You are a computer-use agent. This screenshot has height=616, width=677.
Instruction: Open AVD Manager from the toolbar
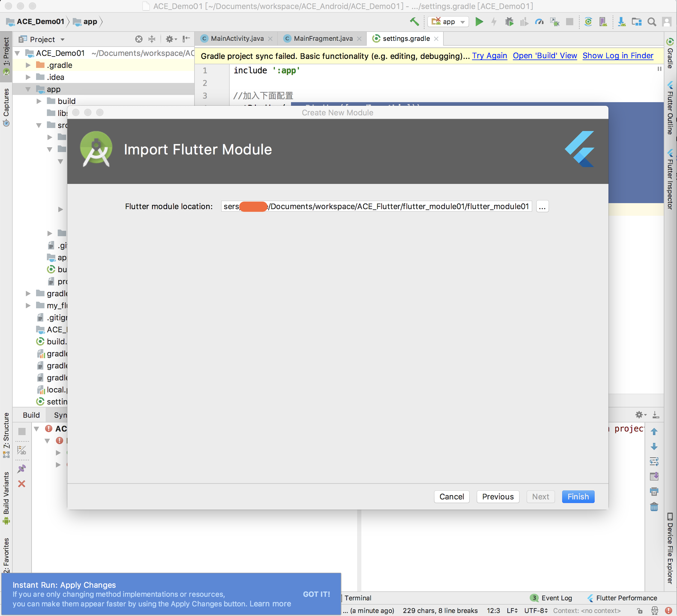603,22
